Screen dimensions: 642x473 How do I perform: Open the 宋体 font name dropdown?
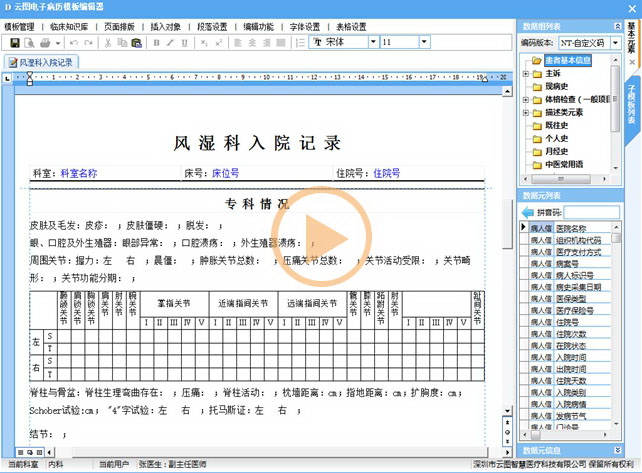pyautogui.click(x=371, y=43)
